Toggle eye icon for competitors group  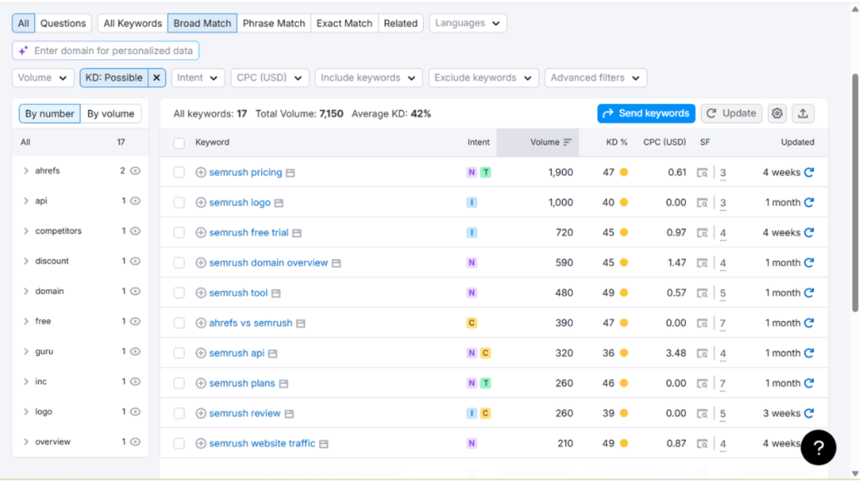point(136,231)
